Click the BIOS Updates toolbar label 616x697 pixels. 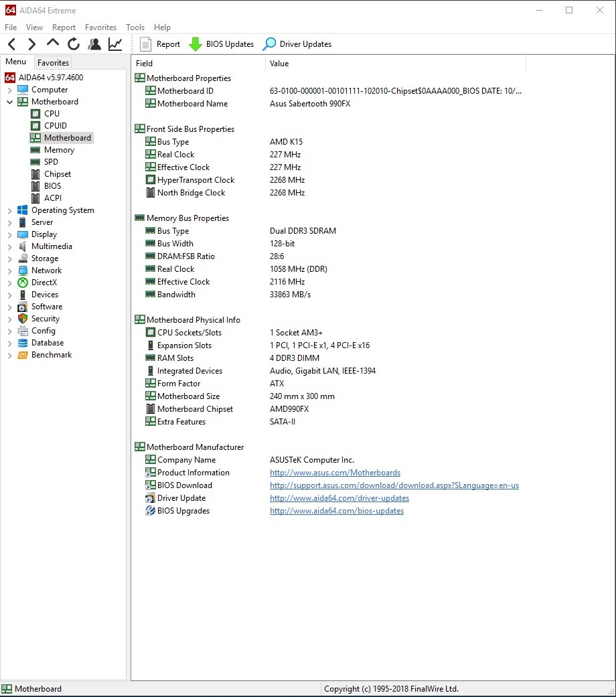(x=230, y=44)
